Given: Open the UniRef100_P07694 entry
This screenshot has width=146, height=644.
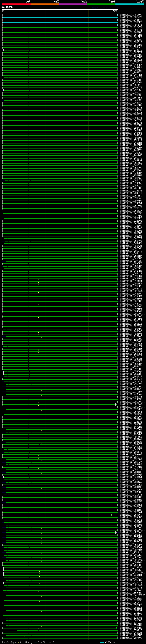Looking at the screenshot, I should click(x=131, y=309).
